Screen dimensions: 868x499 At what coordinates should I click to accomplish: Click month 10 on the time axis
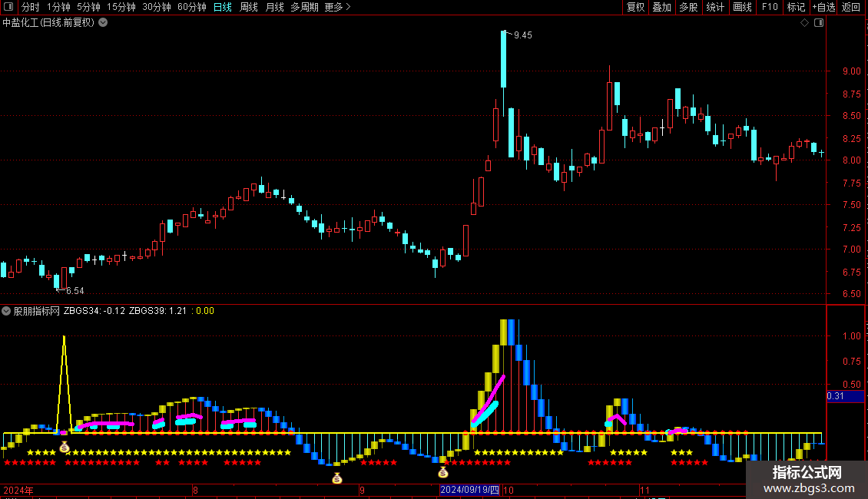tap(509, 490)
